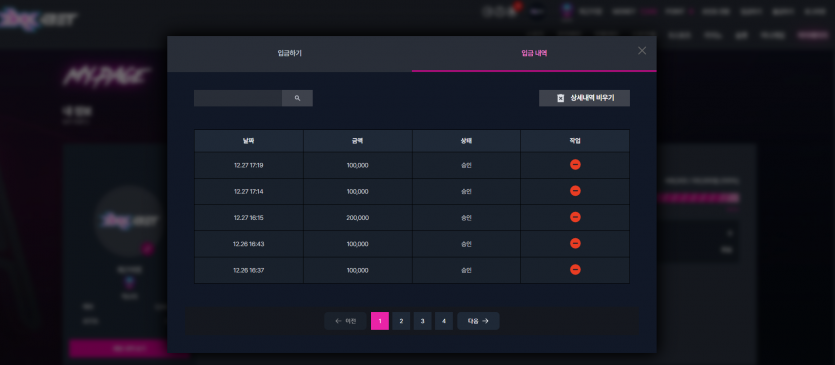Select current page 1 button
835x365 pixels.
380,321
